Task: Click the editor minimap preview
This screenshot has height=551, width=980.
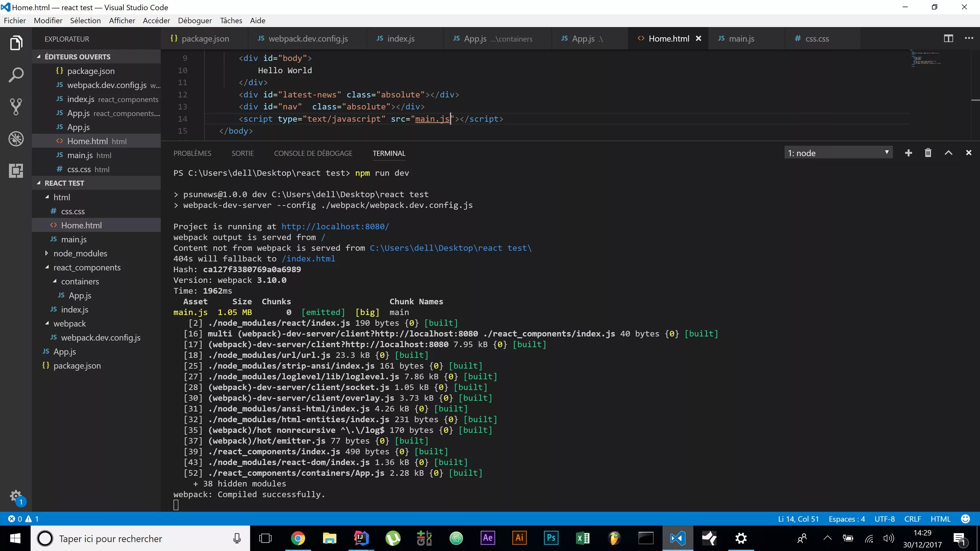Action: pos(926,59)
